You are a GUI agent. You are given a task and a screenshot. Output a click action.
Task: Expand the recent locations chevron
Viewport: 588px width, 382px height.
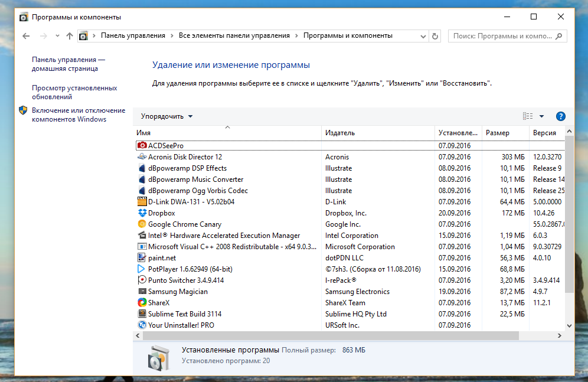tap(57, 36)
